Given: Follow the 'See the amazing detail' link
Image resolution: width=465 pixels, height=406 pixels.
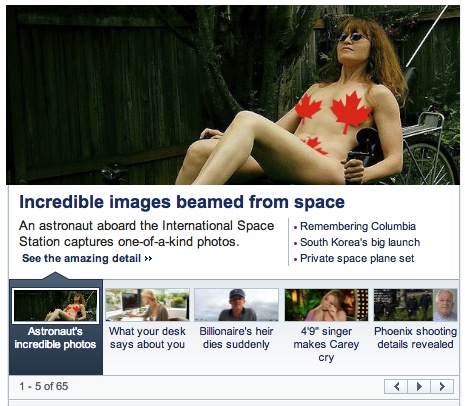Looking at the screenshot, I should coord(87,258).
